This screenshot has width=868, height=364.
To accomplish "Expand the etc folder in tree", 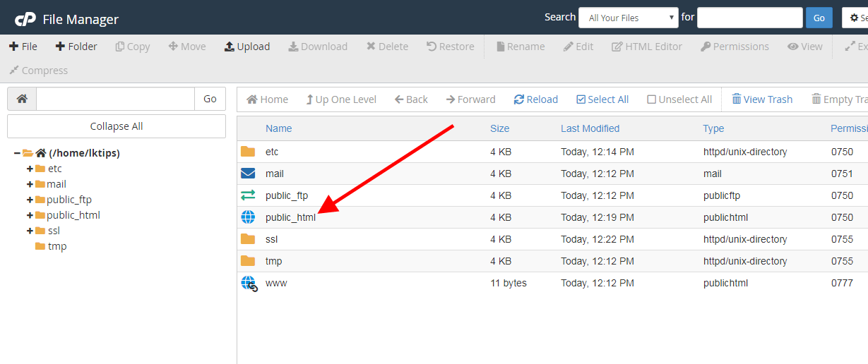I will coord(30,169).
